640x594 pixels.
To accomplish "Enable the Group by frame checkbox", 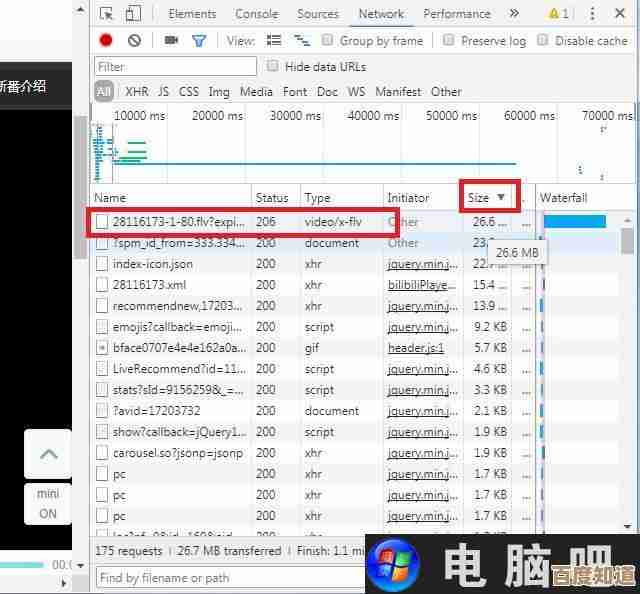I will pyautogui.click(x=327, y=40).
